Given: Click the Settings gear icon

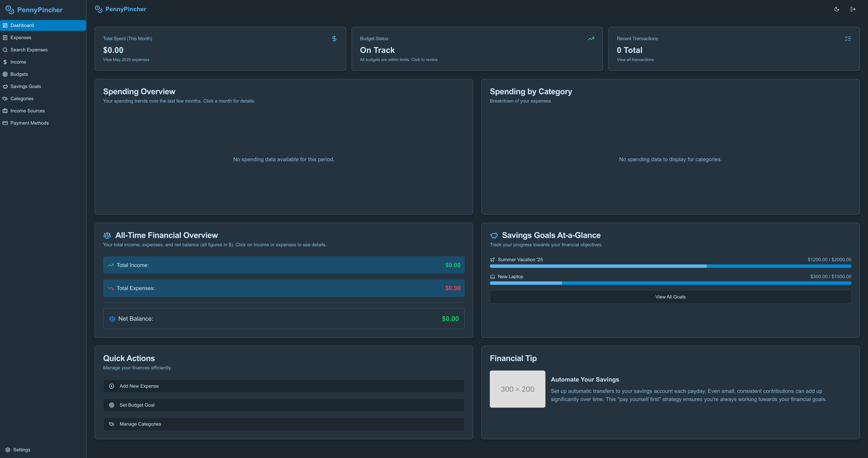Looking at the screenshot, I should (x=8, y=450).
